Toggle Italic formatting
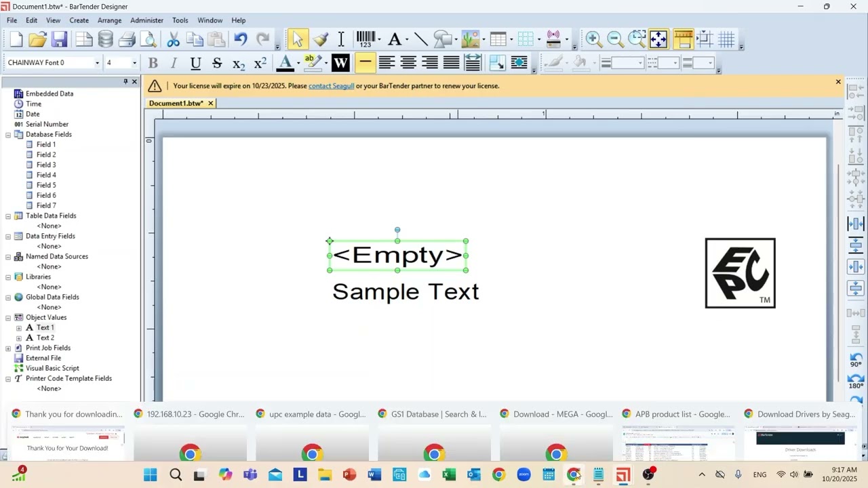868x488 pixels. click(x=174, y=63)
